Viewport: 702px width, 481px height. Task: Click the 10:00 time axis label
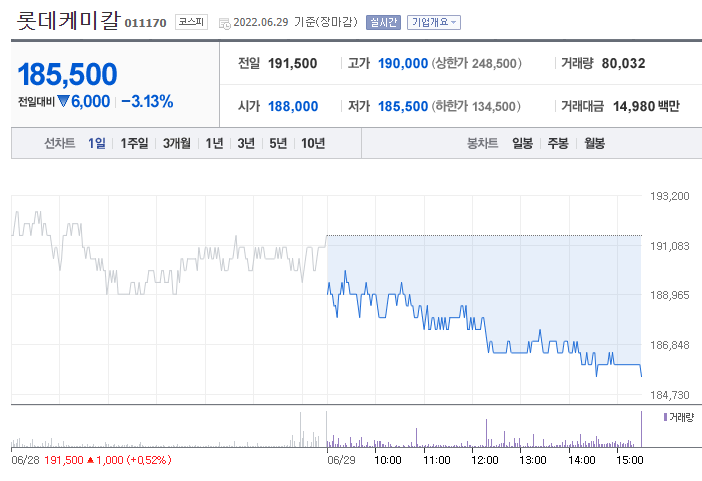tap(388, 460)
